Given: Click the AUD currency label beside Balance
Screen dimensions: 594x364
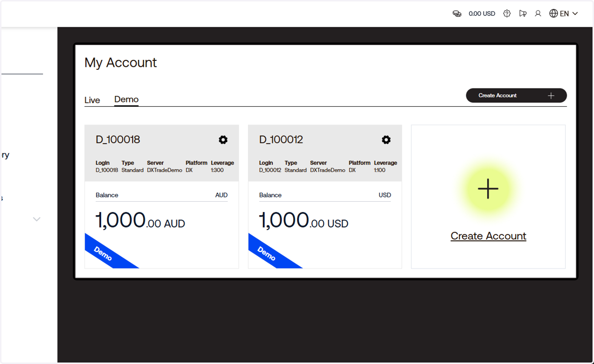Looking at the screenshot, I should click(221, 195).
